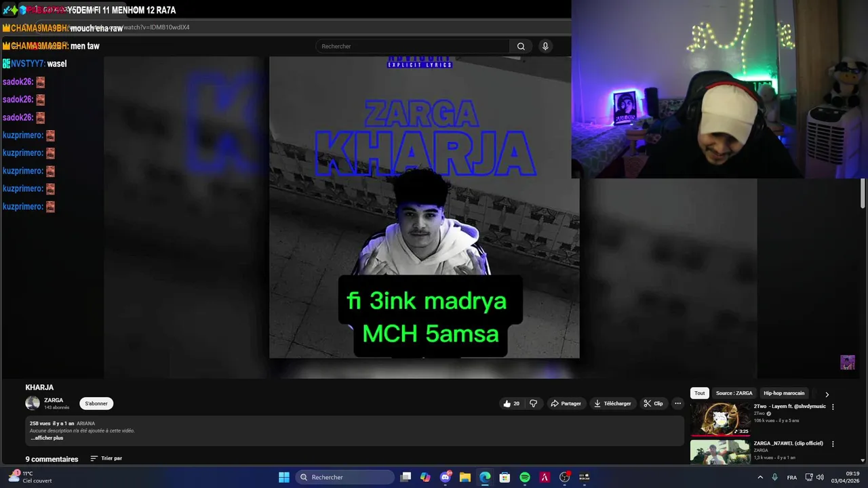The image size is (868, 488).
Task: Open the network status tray icon
Action: 809,477
